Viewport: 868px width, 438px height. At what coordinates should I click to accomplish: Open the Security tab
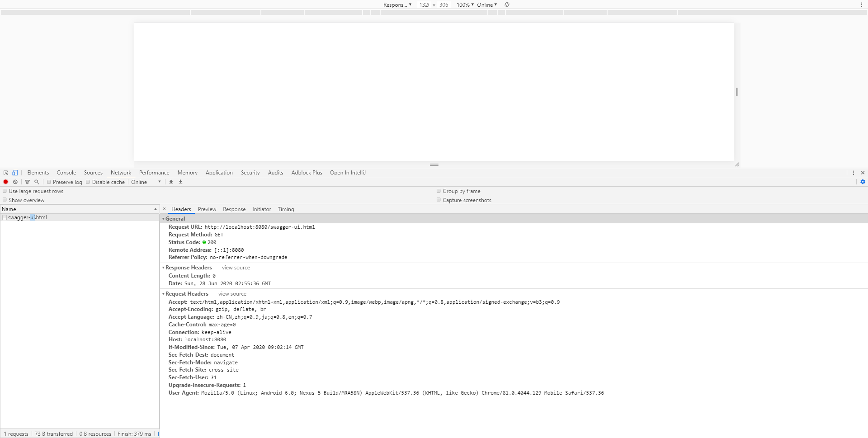coord(250,173)
